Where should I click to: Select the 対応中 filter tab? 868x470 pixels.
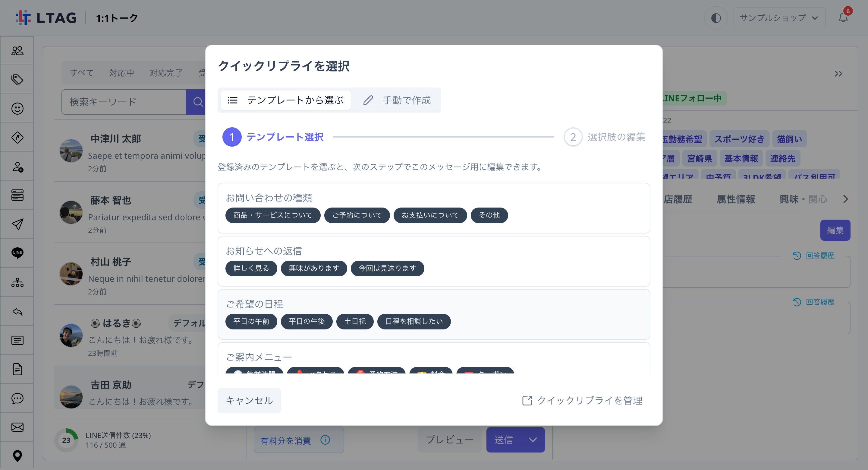pos(122,73)
